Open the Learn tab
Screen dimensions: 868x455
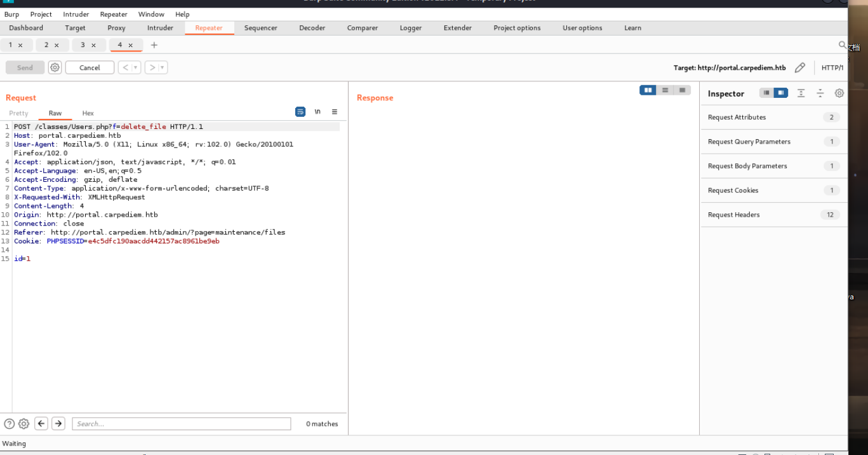pyautogui.click(x=632, y=28)
